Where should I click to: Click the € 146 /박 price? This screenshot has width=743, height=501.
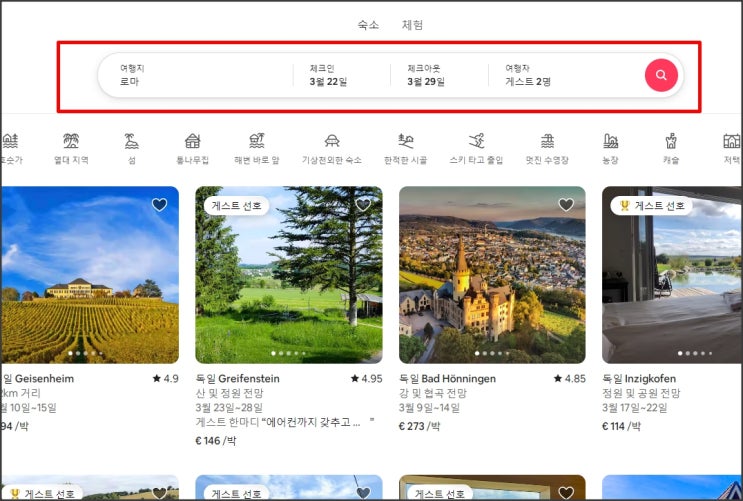[x=216, y=441]
